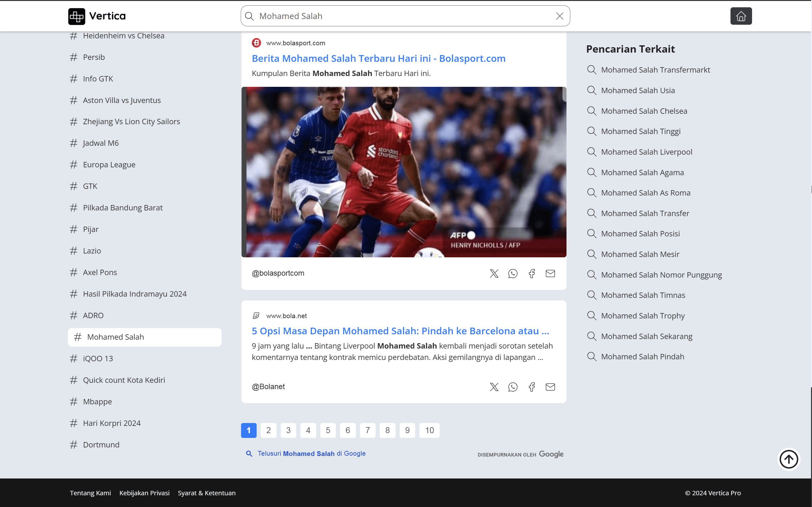Open the "Kebijakan Privasi" footer link

144,492
